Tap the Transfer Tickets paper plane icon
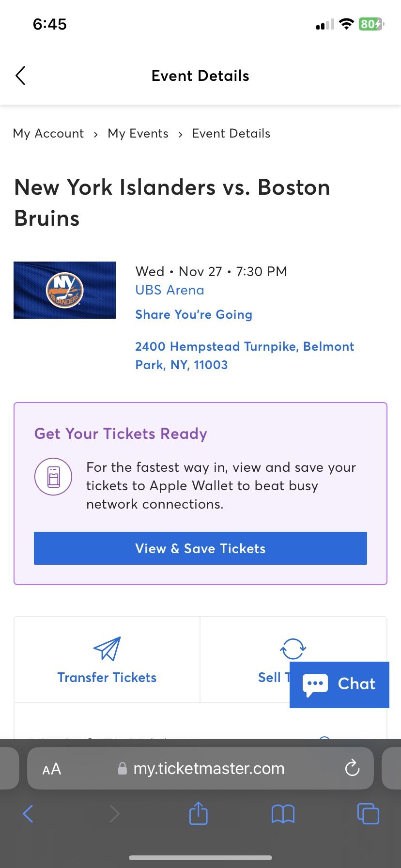 (107, 649)
